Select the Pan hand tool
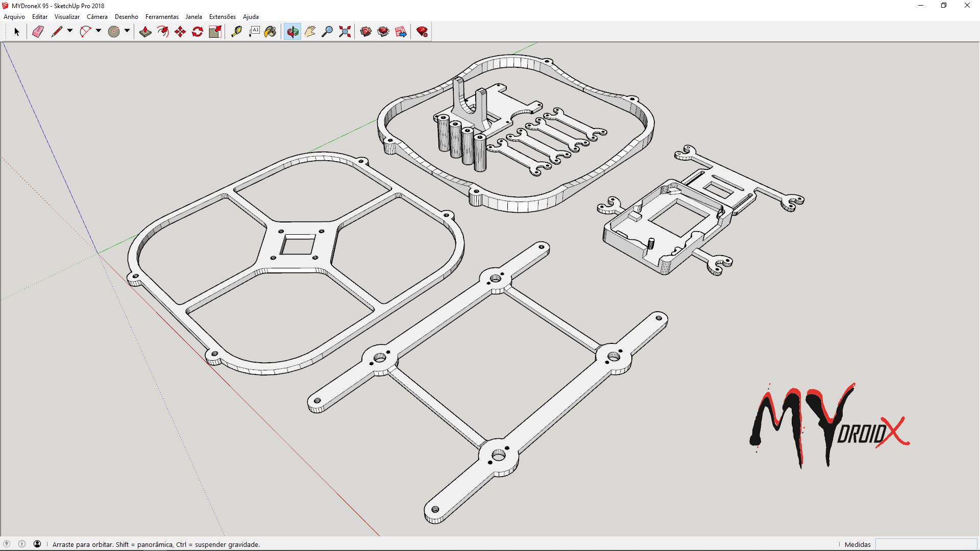 310,32
